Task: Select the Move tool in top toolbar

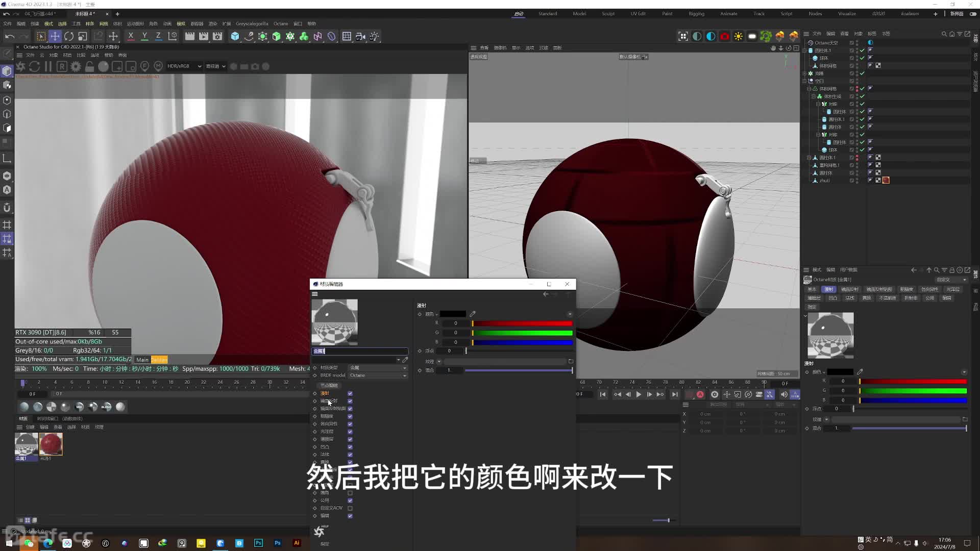Action: click(x=55, y=36)
